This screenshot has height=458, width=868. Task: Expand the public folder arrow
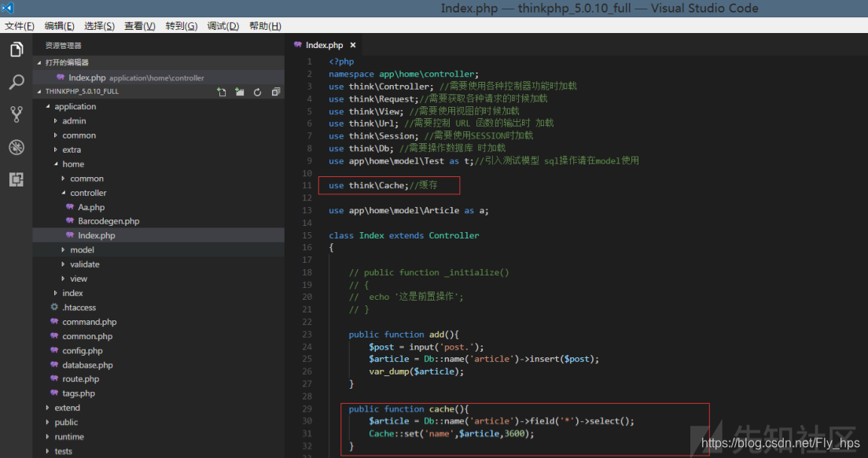point(48,422)
